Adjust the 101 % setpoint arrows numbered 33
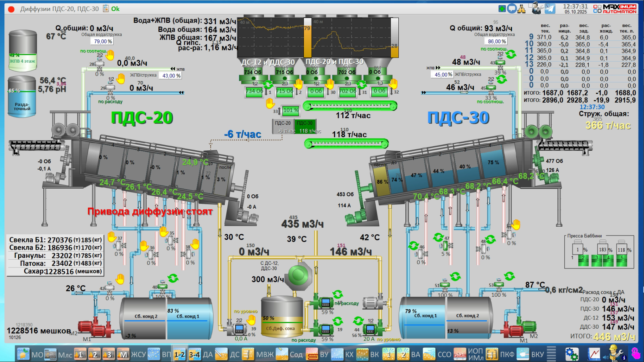Screen dimensions: 644x362 pos(279,111)
